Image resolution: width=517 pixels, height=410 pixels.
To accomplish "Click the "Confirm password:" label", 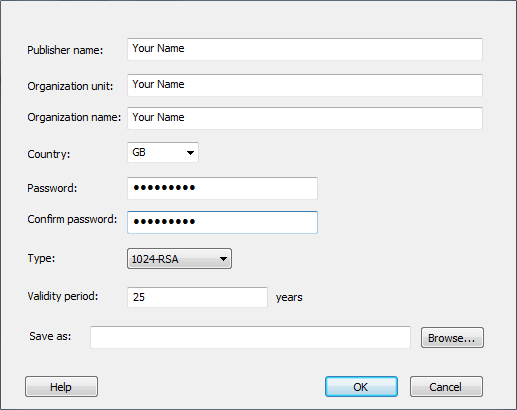I will point(72,219).
